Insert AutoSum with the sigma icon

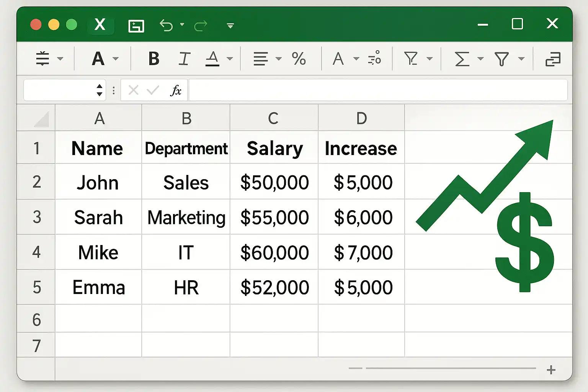pos(462,59)
